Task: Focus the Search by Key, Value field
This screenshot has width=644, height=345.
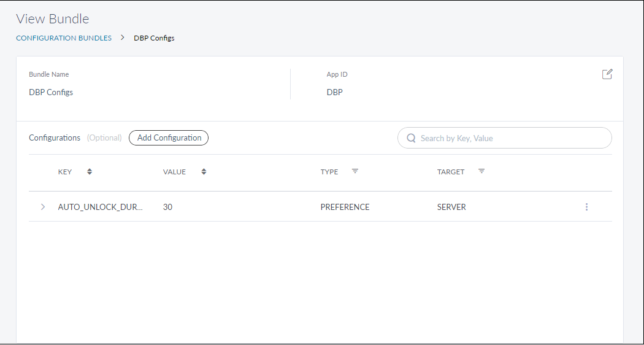Action: click(512, 138)
